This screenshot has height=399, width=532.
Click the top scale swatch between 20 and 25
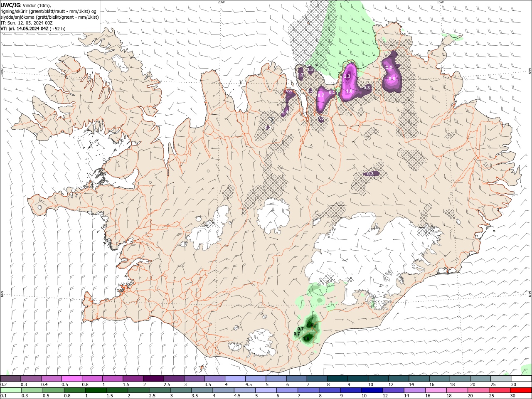tap(480, 378)
